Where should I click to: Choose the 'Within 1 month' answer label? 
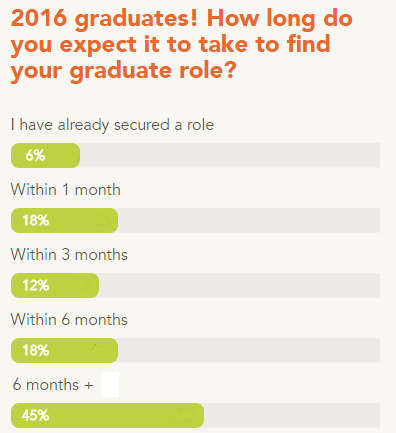click(66, 190)
